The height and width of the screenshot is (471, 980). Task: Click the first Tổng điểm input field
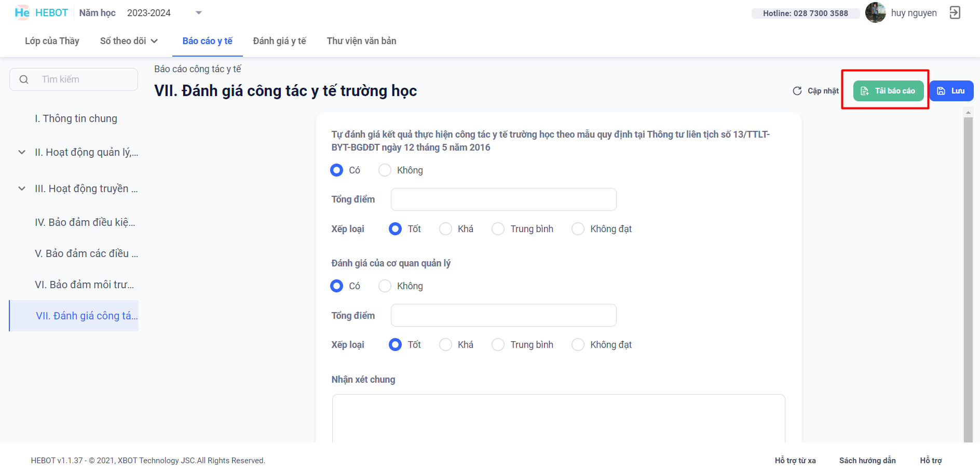pyautogui.click(x=503, y=199)
